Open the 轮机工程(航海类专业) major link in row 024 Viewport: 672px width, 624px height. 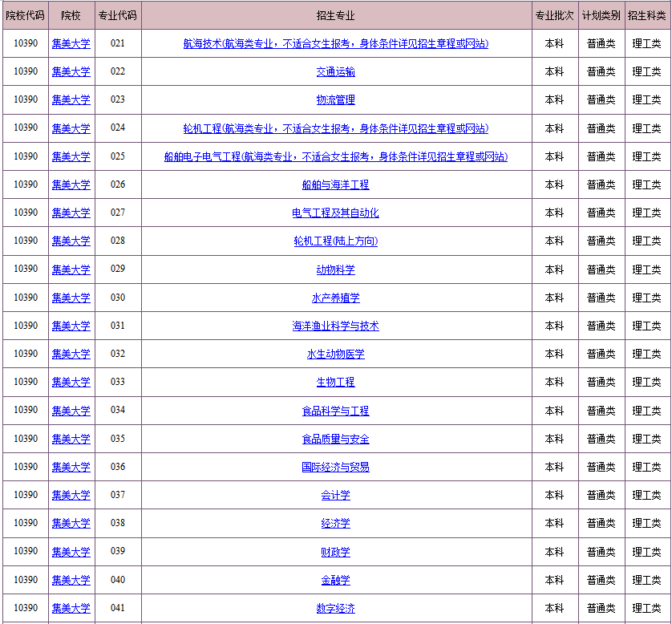pos(335,128)
